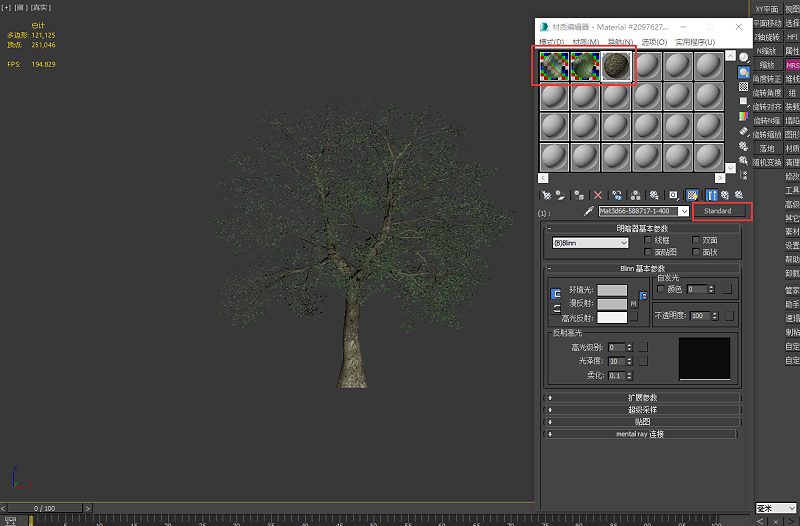Screen dimensions: 800x526
Task: Open the material name dropdown arrow
Action: [x=684, y=211]
